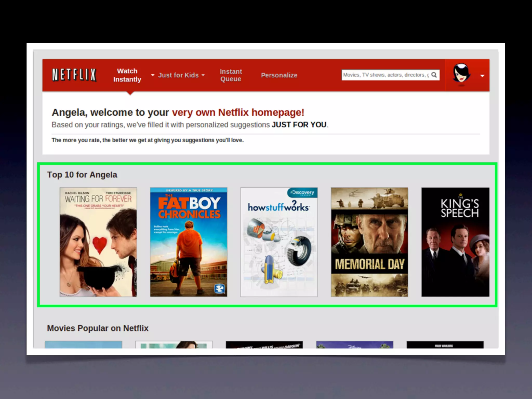Select The Fat Boy Chronicles poster
The image size is (532, 399).
coord(189,242)
